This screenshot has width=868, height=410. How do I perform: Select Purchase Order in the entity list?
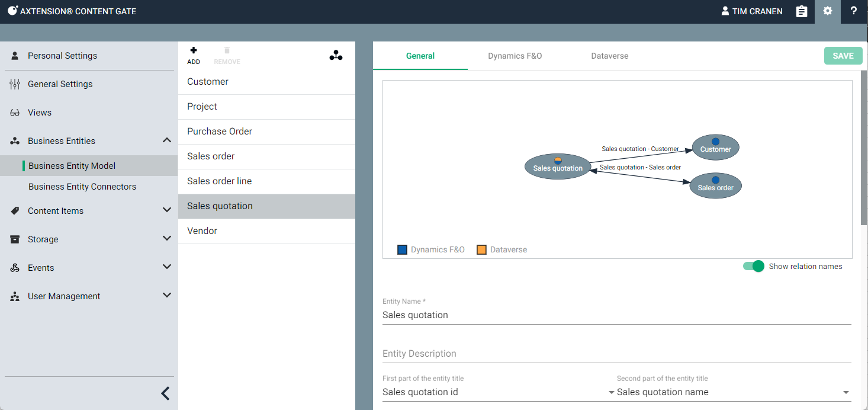tap(220, 132)
